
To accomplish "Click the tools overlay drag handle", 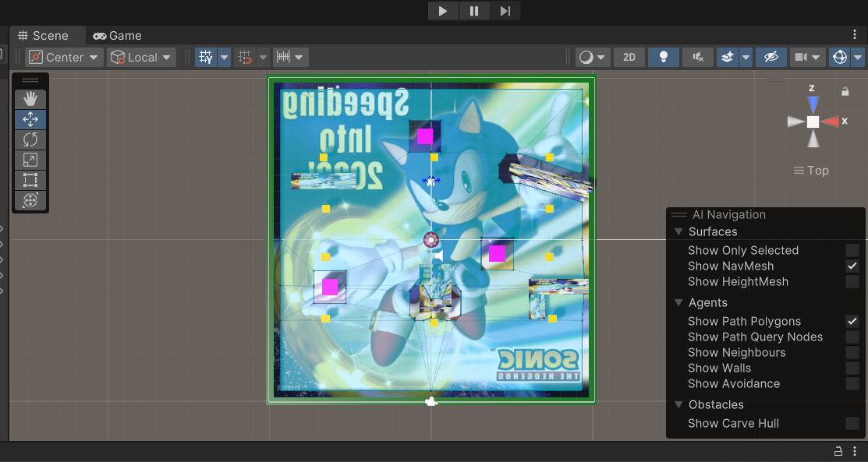I will pyautogui.click(x=30, y=80).
